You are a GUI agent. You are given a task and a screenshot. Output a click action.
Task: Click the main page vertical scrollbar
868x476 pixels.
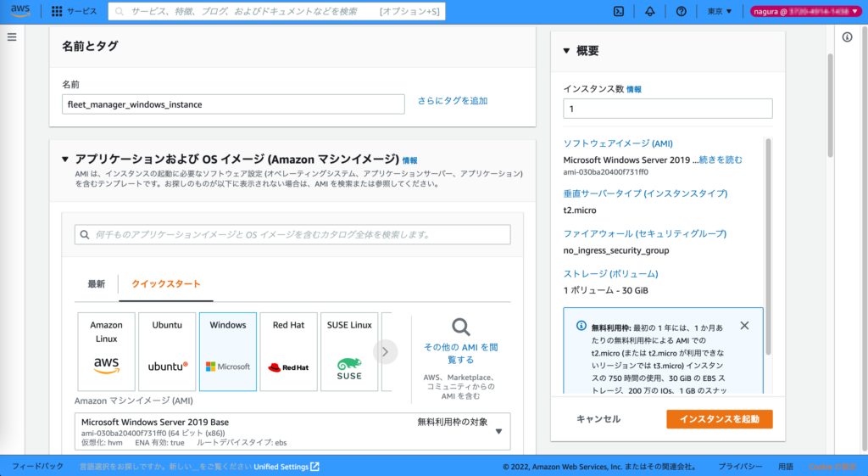pyautogui.click(x=830, y=105)
